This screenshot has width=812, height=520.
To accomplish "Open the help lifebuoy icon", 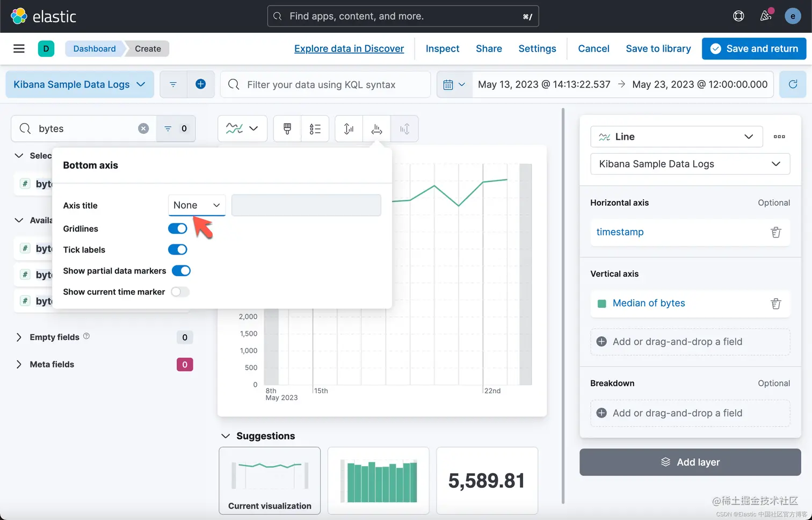I will 738,16.
